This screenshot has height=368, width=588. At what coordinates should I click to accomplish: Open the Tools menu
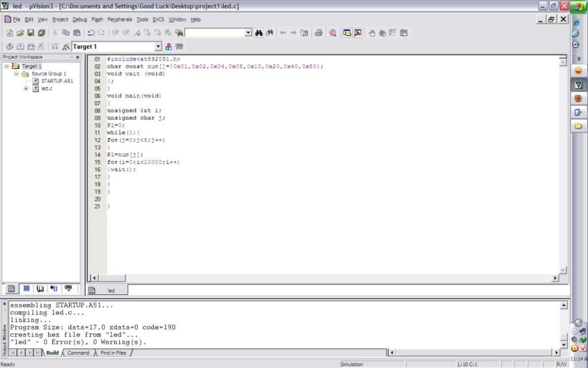point(142,20)
